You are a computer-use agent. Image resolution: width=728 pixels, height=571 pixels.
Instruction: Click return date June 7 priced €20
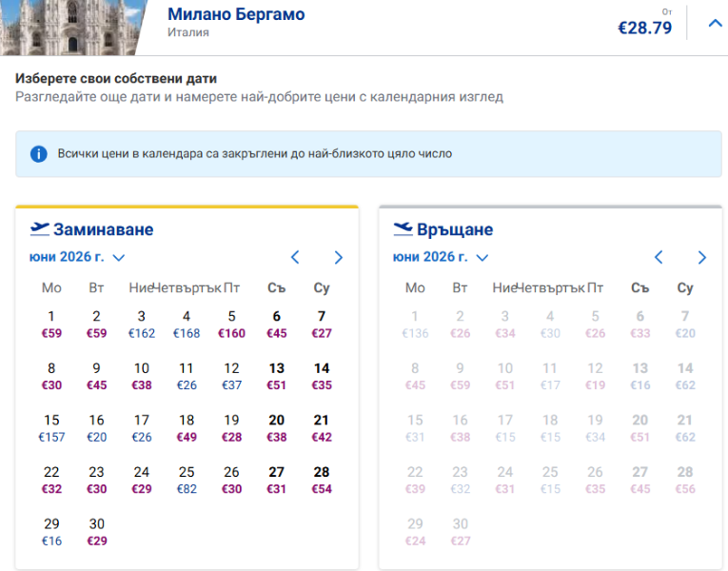(685, 325)
